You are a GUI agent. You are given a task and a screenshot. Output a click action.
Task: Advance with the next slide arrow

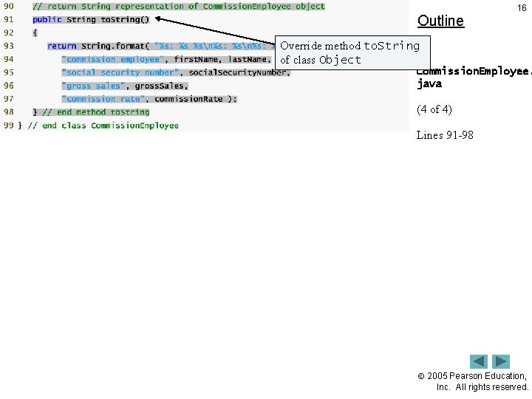[501, 361]
